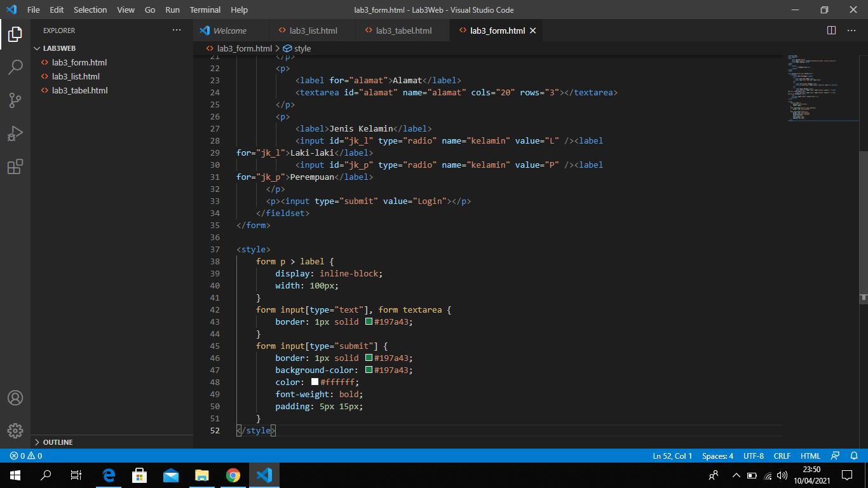Open the Extensions view
The image size is (868, 488).
click(15, 166)
